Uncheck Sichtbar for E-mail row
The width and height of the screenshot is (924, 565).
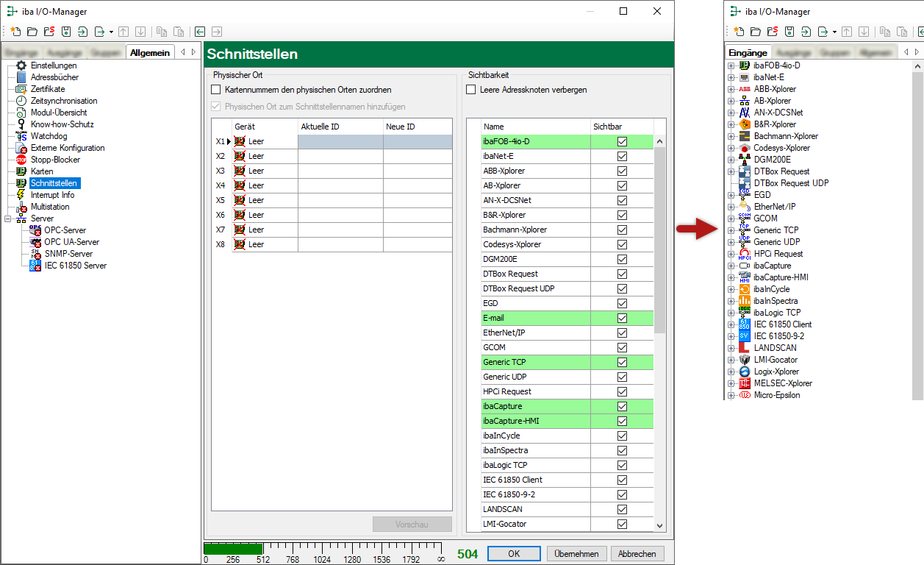click(x=623, y=318)
